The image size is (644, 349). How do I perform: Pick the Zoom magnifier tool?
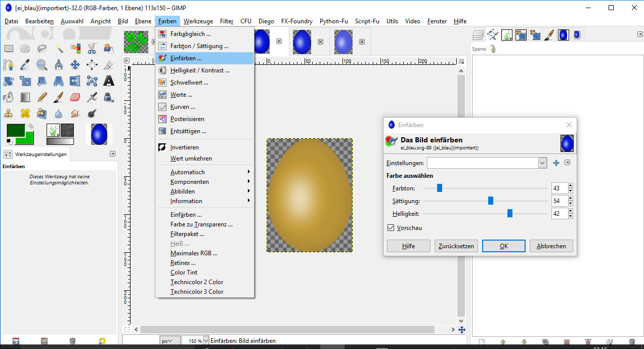tap(42, 65)
